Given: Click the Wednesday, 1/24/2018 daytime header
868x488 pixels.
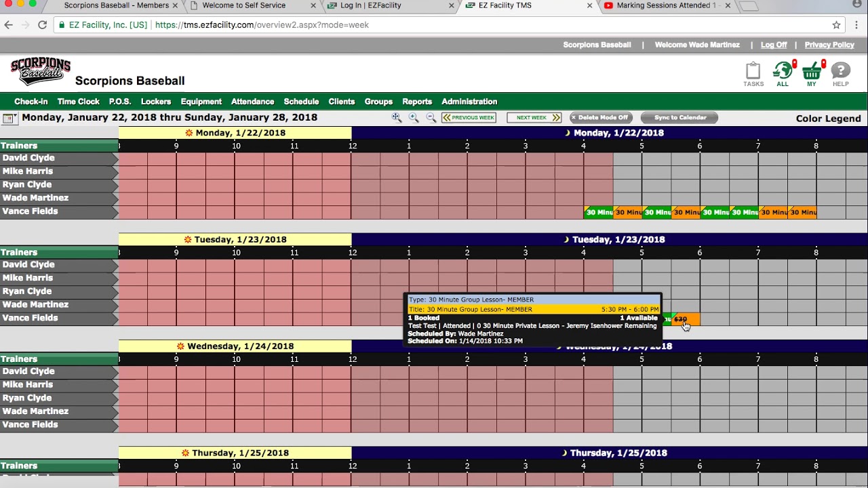Looking at the screenshot, I should coord(235,346).
